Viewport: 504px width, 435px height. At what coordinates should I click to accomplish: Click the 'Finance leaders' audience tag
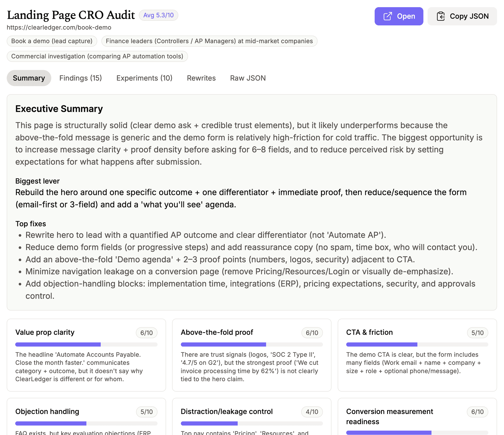click(x=209, y=41)
